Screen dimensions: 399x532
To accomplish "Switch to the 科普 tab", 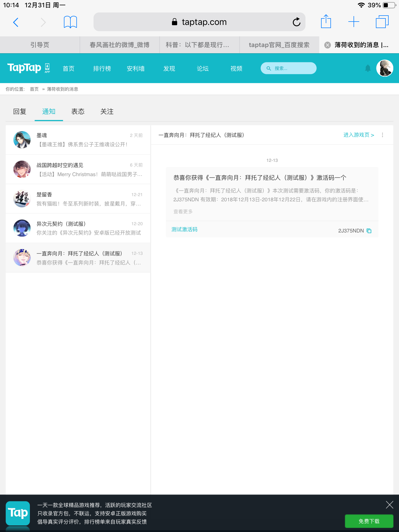I will [199, 45].
